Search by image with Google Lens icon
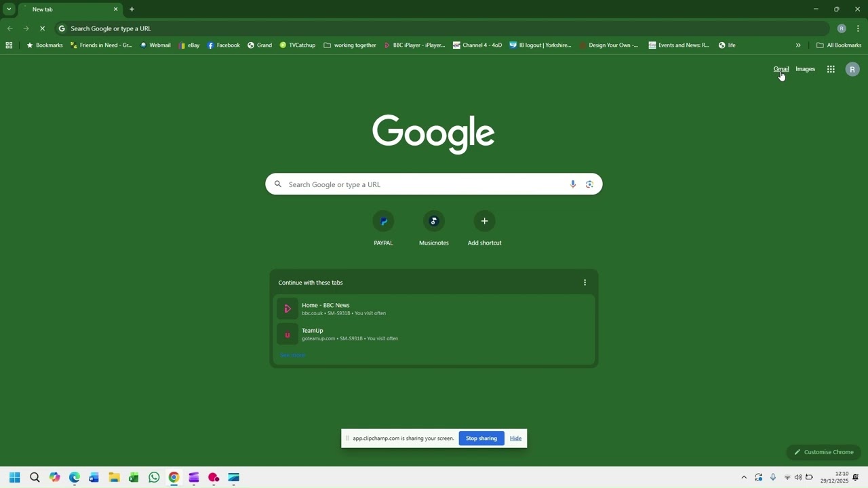The image size is (868, 488). point(589,184)
